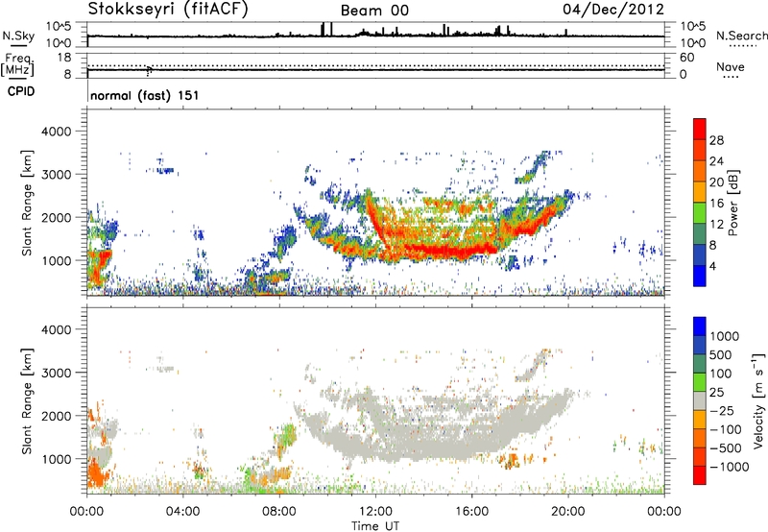This screenshot has height=532, width=768.
Task: Click the 24 label on Power color bar
Action: point(716,161)
